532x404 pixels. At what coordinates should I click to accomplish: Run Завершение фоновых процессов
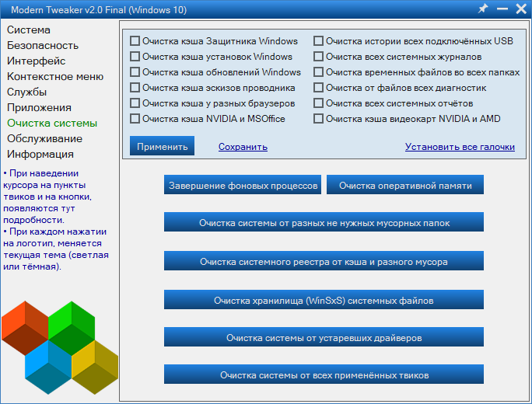[x=243, y=185]
